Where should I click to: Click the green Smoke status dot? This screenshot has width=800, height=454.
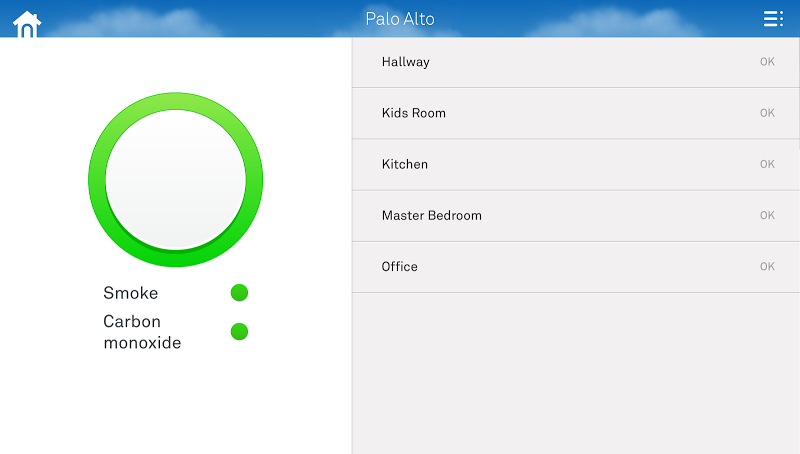click(x=239, y=293)
